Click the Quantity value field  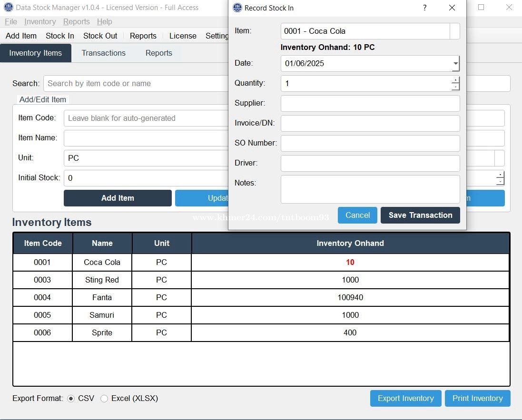366,84
